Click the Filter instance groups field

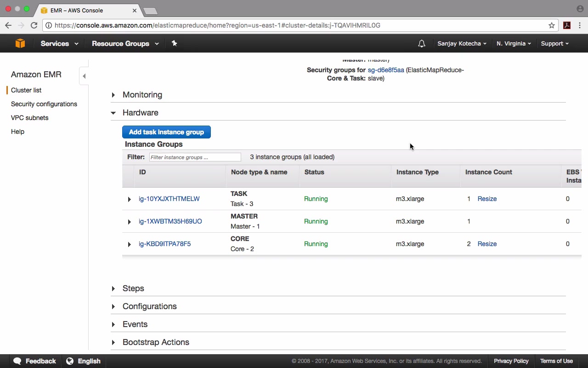pos(195,157)
